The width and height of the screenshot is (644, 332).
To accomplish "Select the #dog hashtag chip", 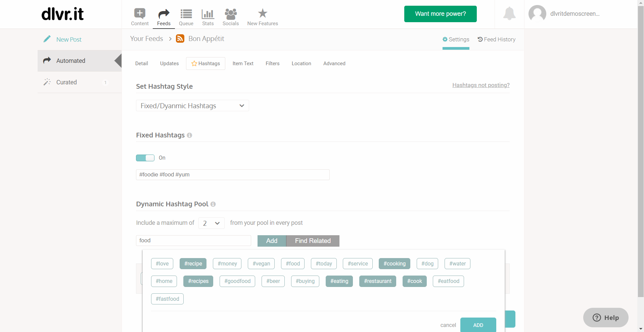I will 427,264.
